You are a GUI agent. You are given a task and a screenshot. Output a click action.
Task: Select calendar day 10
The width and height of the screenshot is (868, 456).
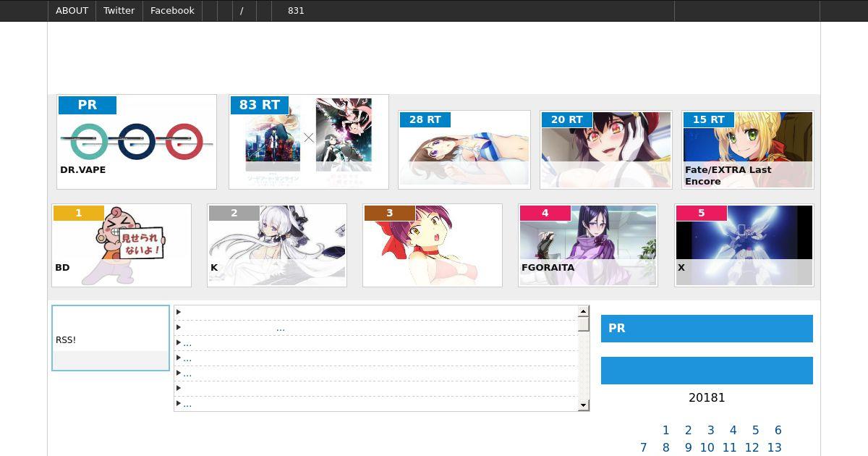point(707,447)
